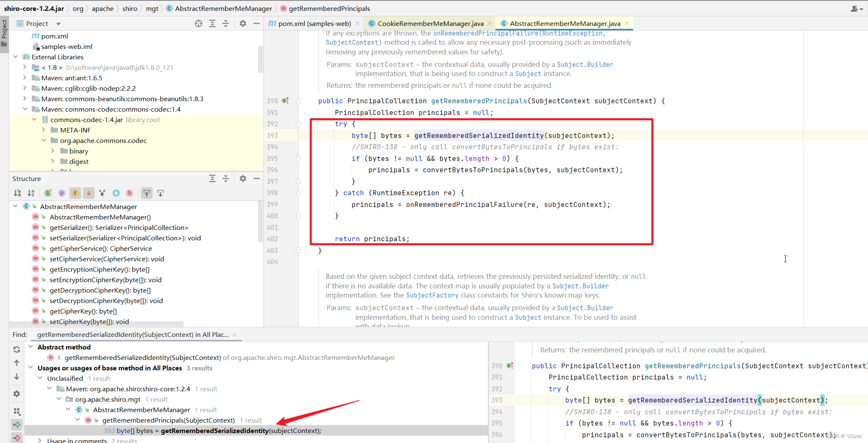This screenshot has width=868, height=443.
Task: Expand all in Structure panel
Action: click(212, 178)
